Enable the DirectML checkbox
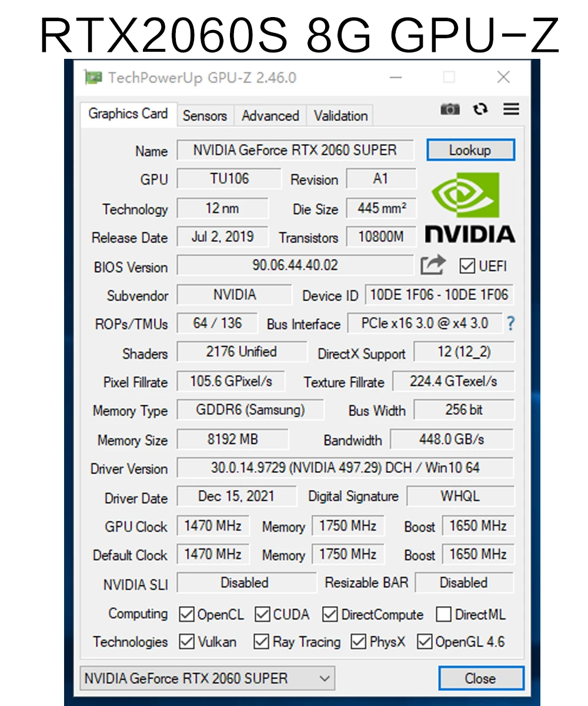 (443, 615)
